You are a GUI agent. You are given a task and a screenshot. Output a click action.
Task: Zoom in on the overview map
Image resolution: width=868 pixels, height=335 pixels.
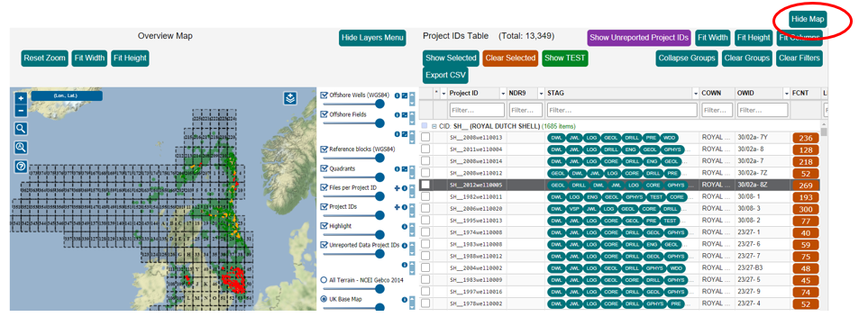(21, 98)
